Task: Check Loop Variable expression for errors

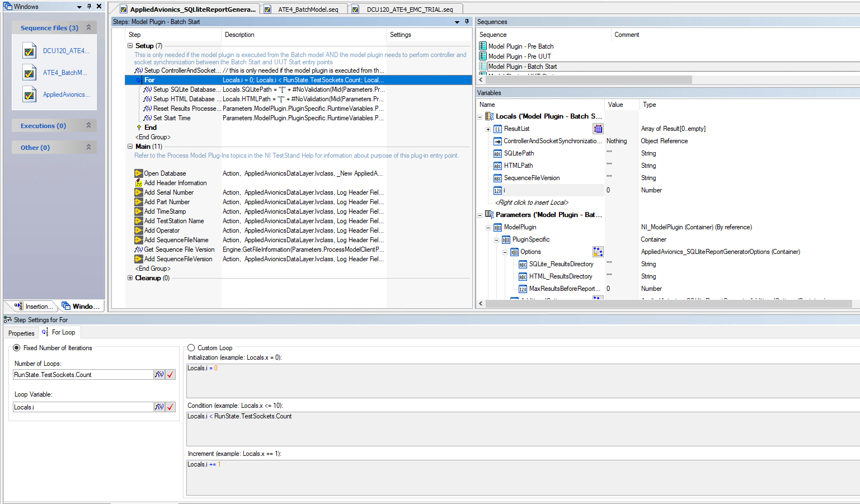Action: point(171,407)
